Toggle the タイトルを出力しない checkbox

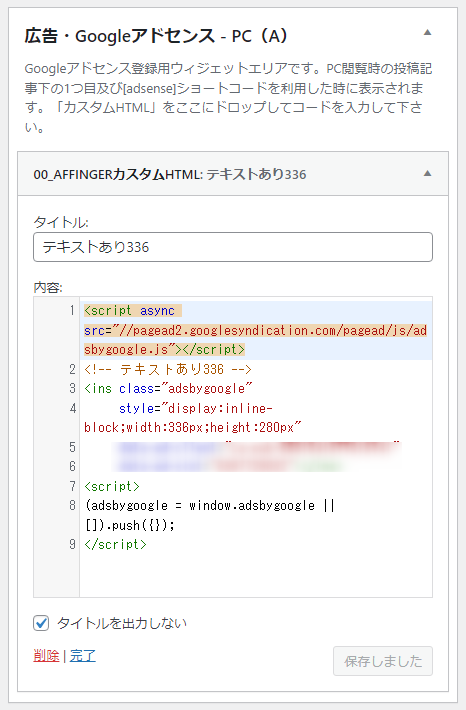(x=41, y=623)
